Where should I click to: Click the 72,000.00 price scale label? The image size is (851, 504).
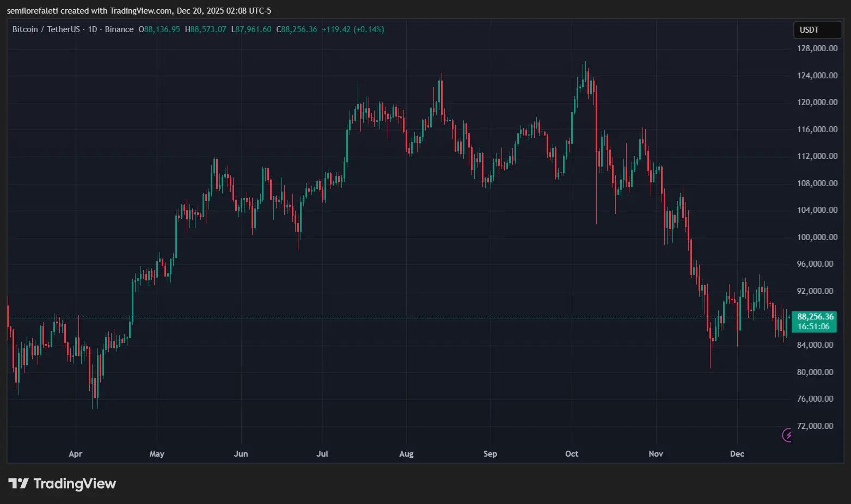pos(816,426)
